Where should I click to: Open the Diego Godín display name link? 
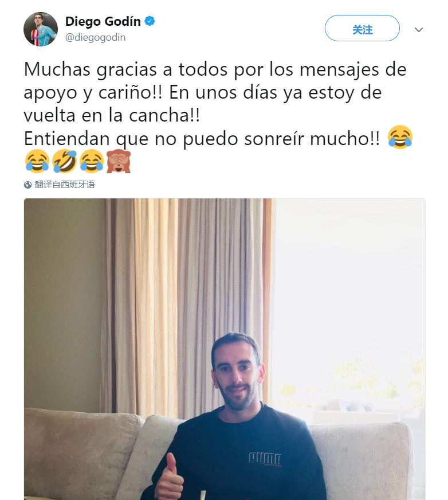coord(103,21)
